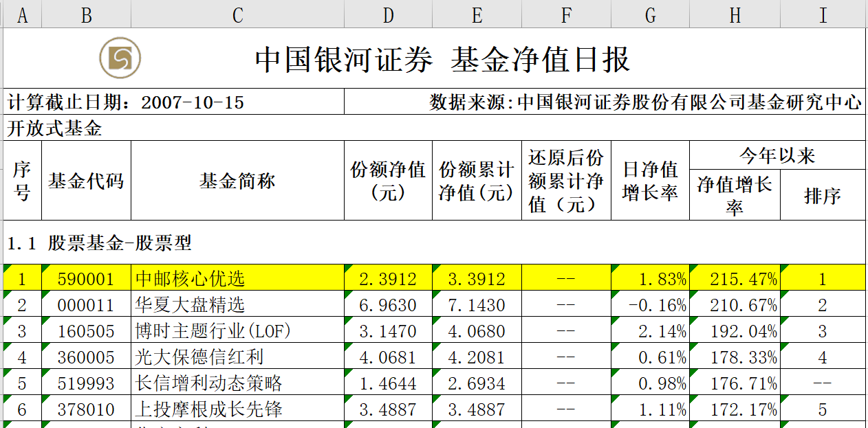This screenshot has height=428, width=868.
Task: Select year growth cell 192.04%
Action: [735, 330]
